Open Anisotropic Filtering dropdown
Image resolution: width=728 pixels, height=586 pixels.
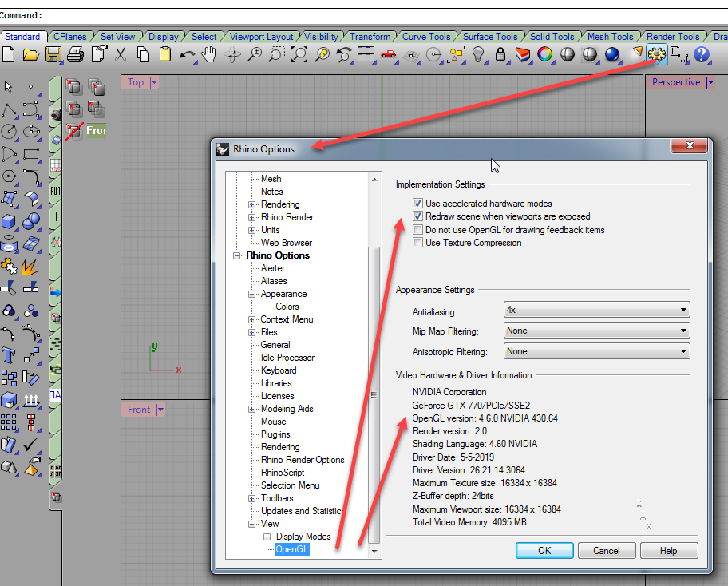click(596, 351)
